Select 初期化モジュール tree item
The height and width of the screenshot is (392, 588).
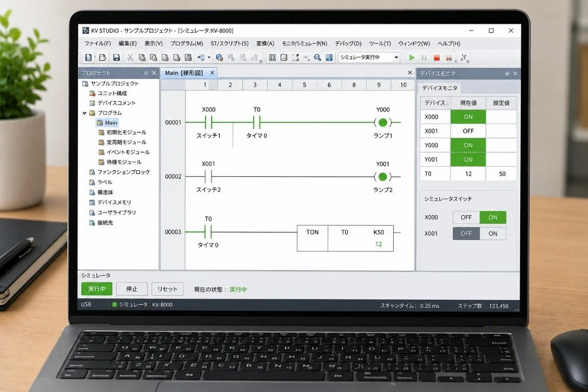[122, 133]
